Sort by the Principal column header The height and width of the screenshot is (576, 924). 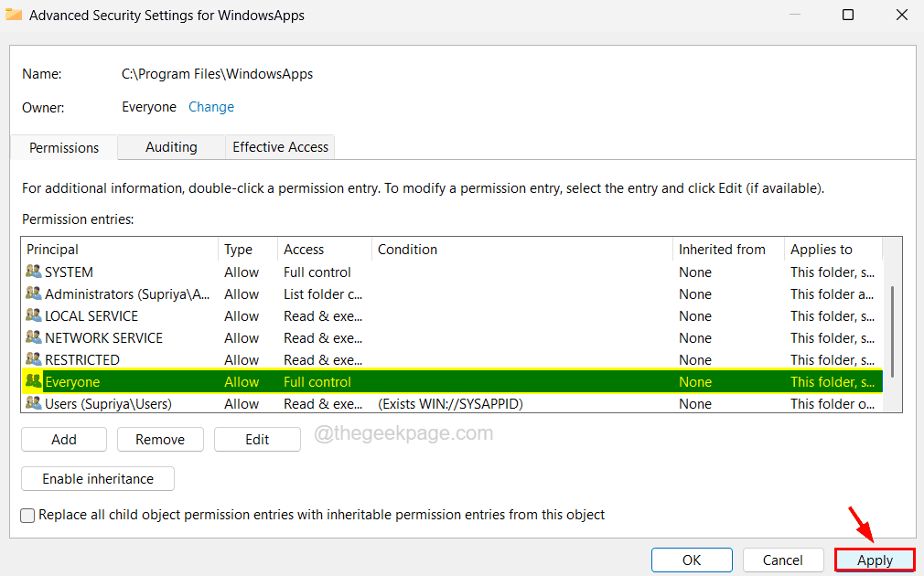pos(120,249)
